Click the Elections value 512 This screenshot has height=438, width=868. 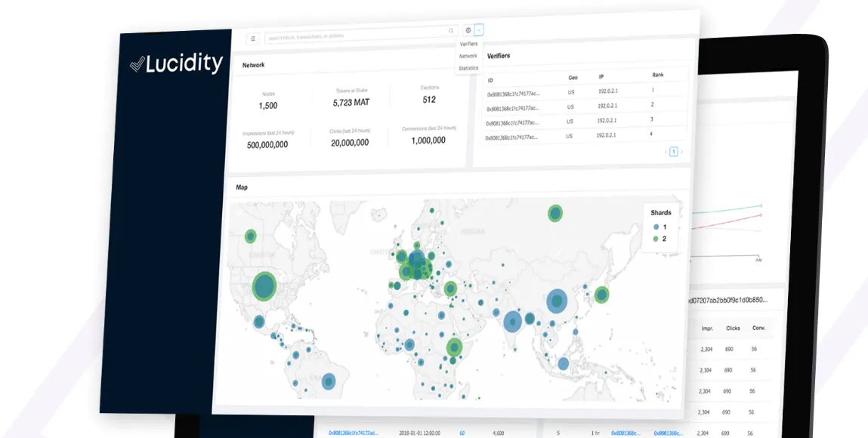pos(429,100)
